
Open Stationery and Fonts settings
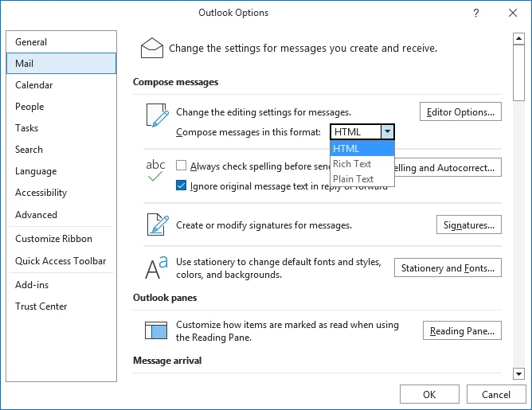pyautogui.click(x=448, y=267)
